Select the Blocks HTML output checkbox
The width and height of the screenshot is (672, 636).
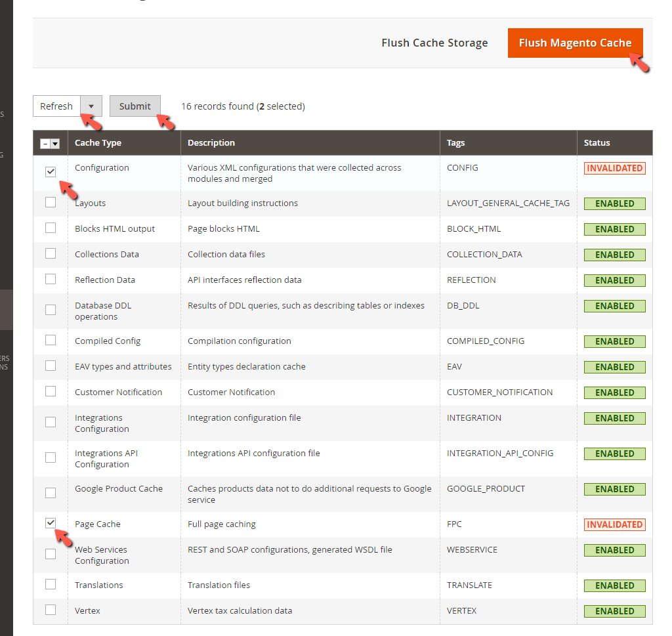pyautogui.click(x=51, y=228)
